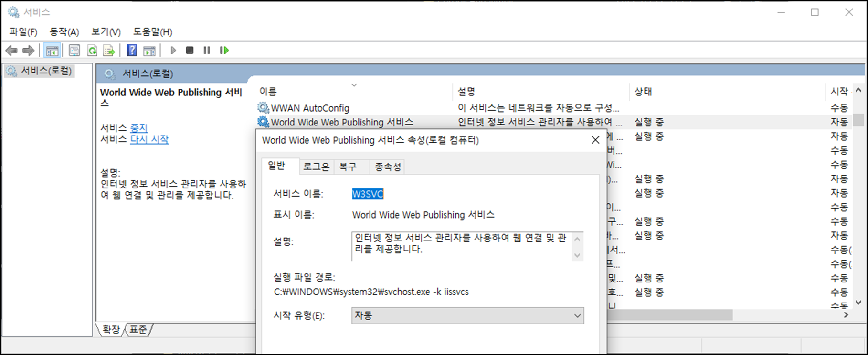Click the Start Service play icon
Image resolution: width=868 pixels, height=355 pixels.
pyautogui.click(x=173, y=50)
